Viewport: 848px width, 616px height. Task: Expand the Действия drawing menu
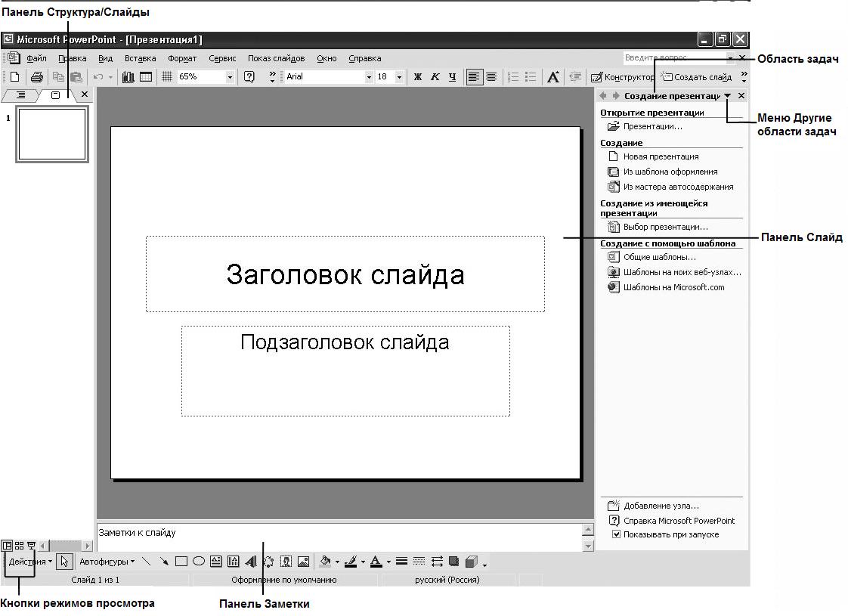[30, 562]
